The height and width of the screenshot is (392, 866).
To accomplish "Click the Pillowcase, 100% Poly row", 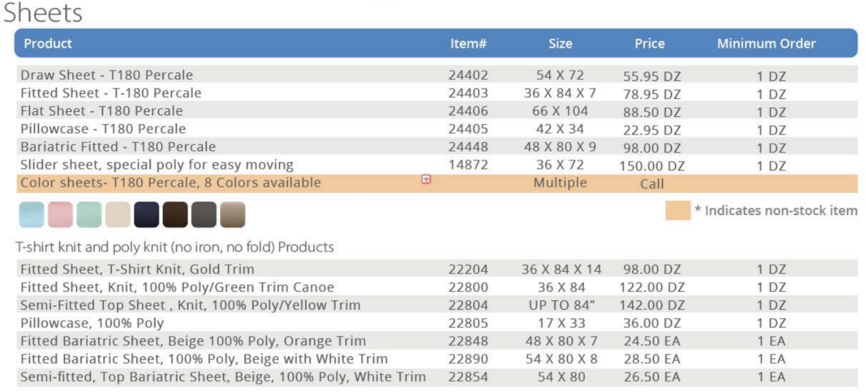I will tap(437, 323).
